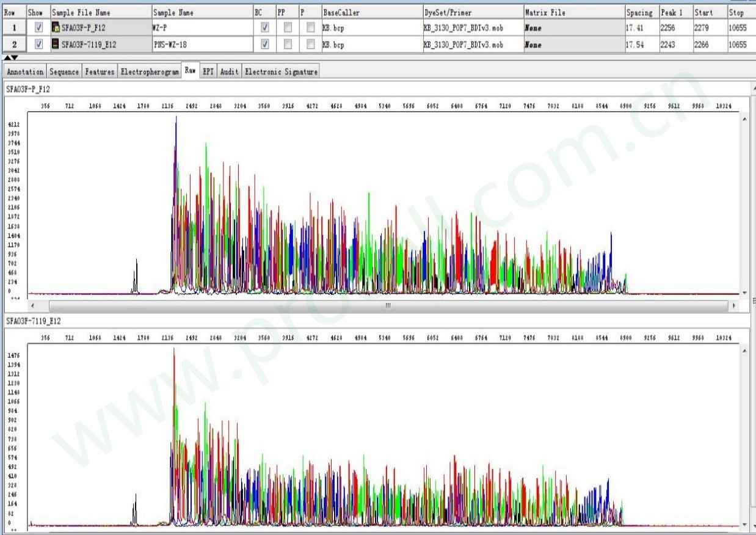Click the up scroll arrow of the bottom plot
This screenshot has width=756, height=535.
(x=743, y=351)
